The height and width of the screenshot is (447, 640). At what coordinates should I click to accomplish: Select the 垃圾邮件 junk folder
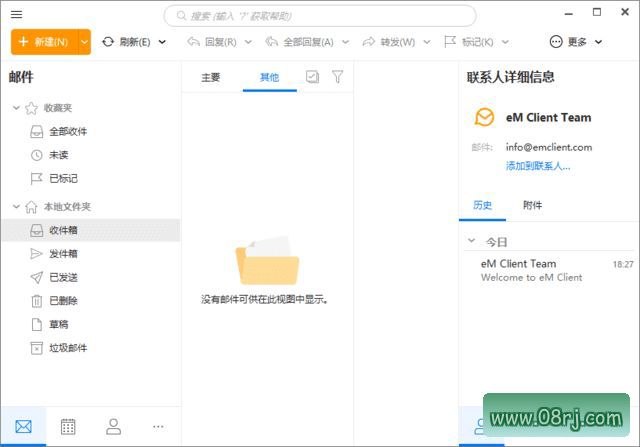pos(91,348)
